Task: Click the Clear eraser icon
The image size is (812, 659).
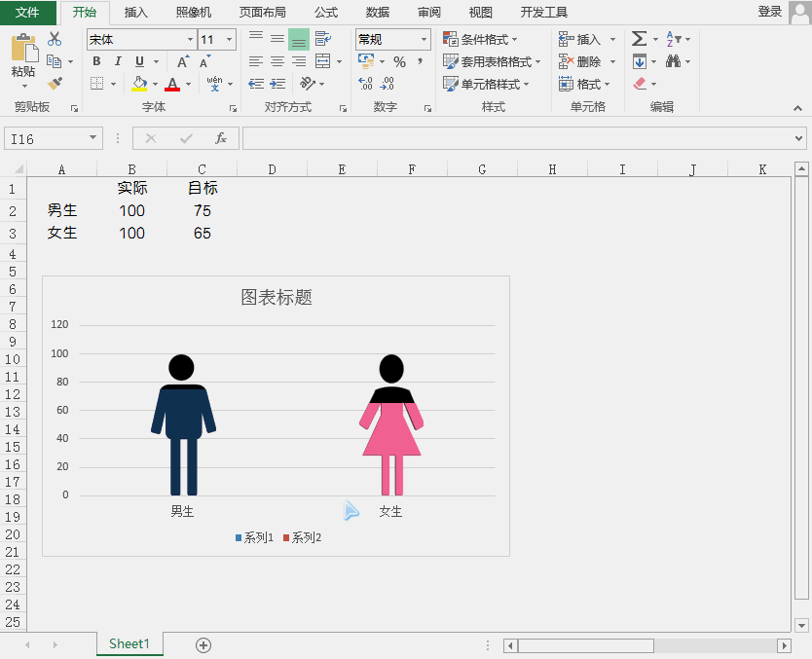Action: point(640,84)
